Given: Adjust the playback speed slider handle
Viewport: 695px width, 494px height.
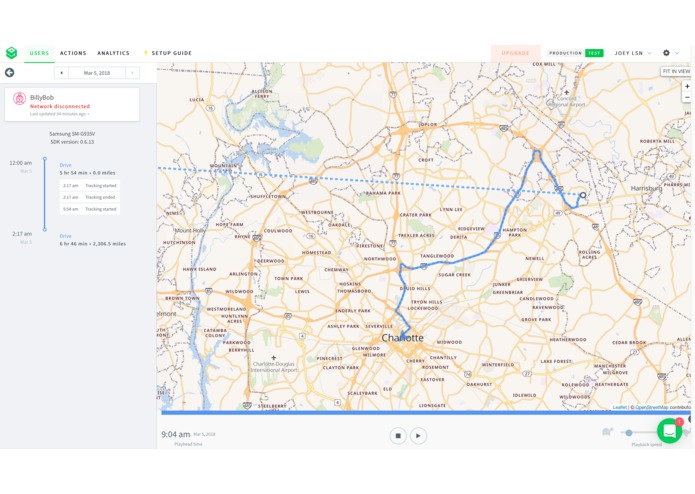Looking at the screenshot, I should point(629,432).
